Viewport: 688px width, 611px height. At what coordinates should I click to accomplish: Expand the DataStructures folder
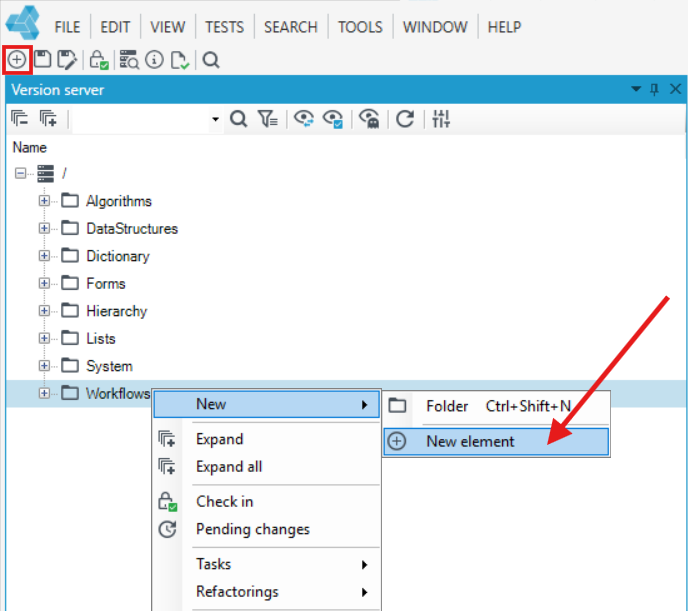tap(44, 228)
